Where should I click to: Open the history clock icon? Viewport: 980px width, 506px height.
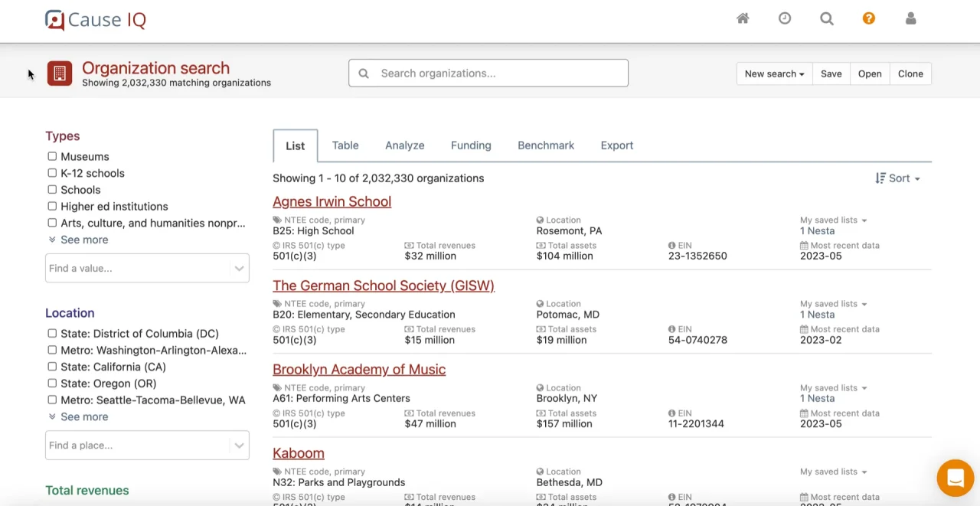pyautogui.click(x=785, y=18)
